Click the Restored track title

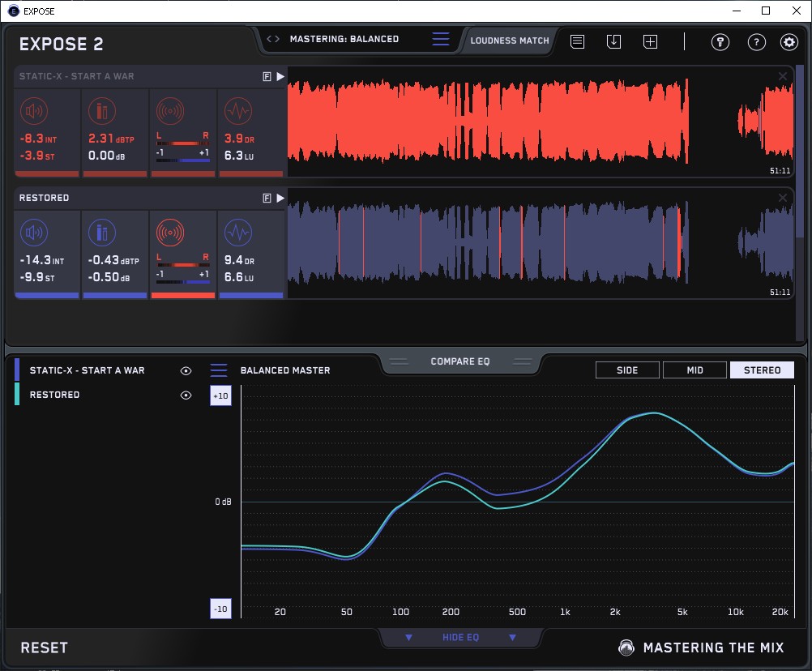(x=44, y=198)
